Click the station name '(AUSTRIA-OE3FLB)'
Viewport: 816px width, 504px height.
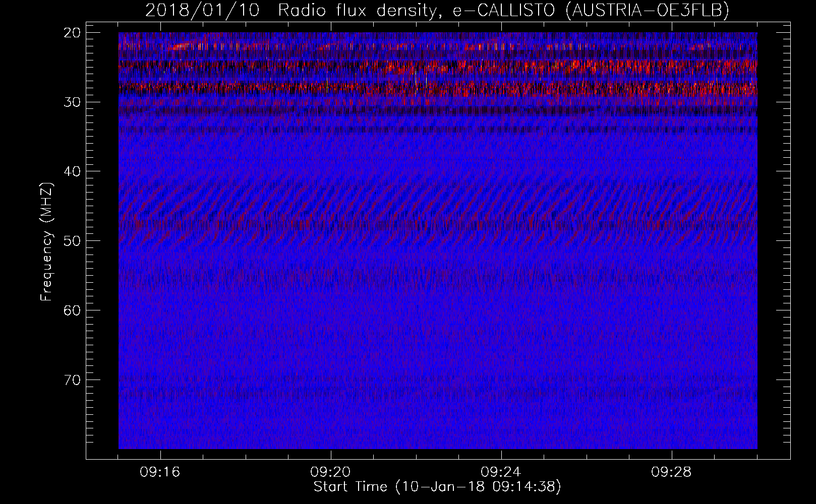click(x=648, y=10)
